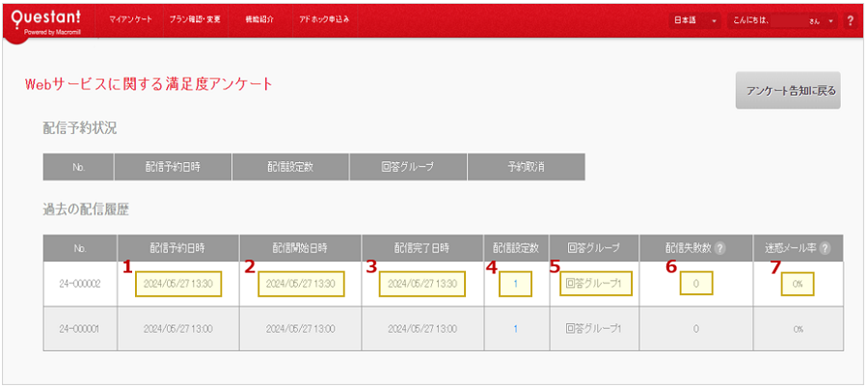The image size is (868, 388).
Task: Click 配信完了日時 column header
Action: tap(422, 248)
